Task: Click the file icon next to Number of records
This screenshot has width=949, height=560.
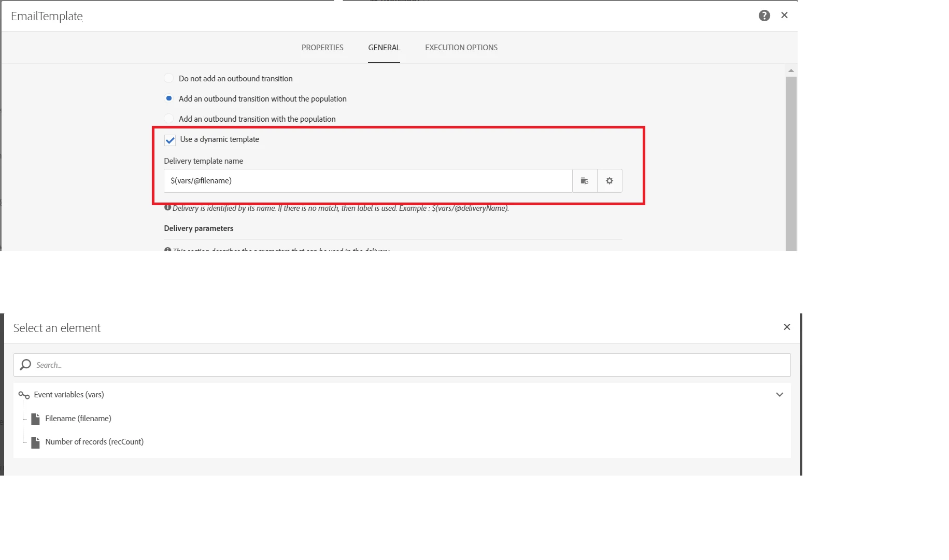Action: pos(35,442)
